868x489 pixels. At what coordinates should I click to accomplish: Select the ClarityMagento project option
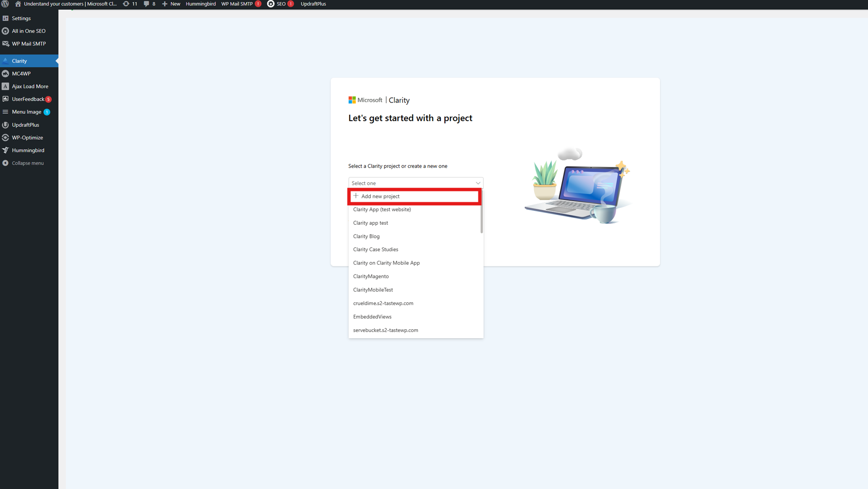(x=371, y=276)
